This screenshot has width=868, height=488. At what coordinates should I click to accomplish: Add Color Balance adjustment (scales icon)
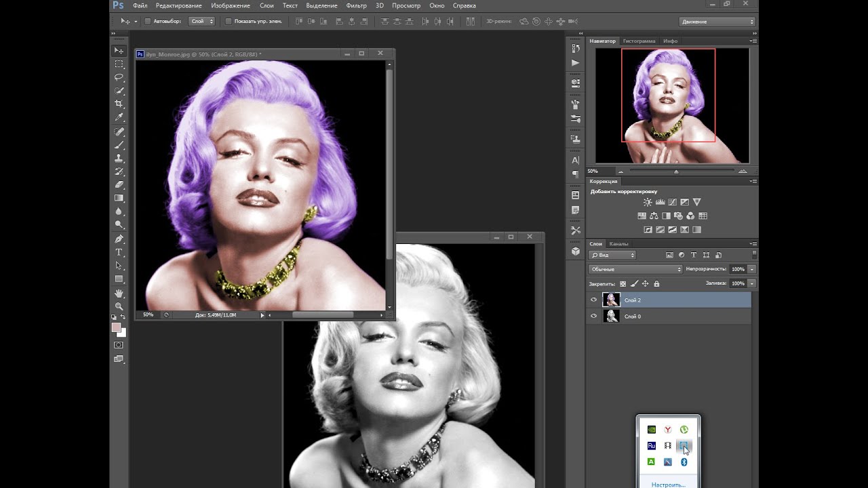654,216
